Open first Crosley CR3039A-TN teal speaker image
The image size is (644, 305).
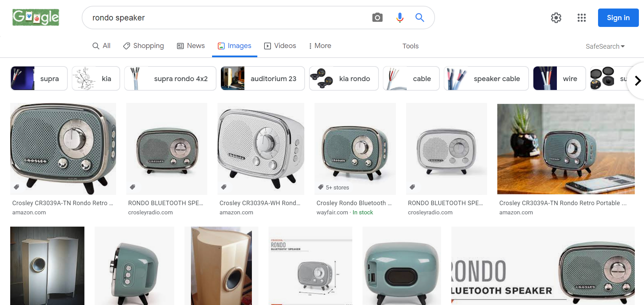[x=63, y=149]
